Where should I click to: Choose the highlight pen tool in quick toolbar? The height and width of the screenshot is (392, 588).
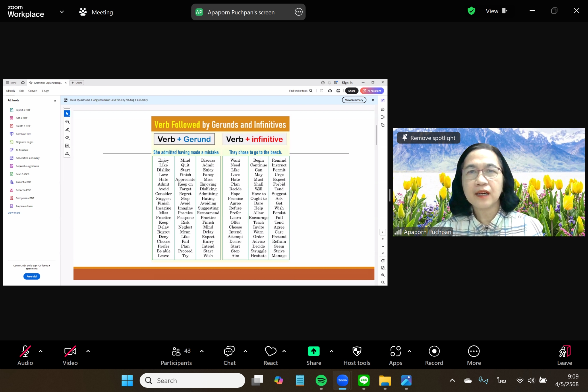(67, 130)
